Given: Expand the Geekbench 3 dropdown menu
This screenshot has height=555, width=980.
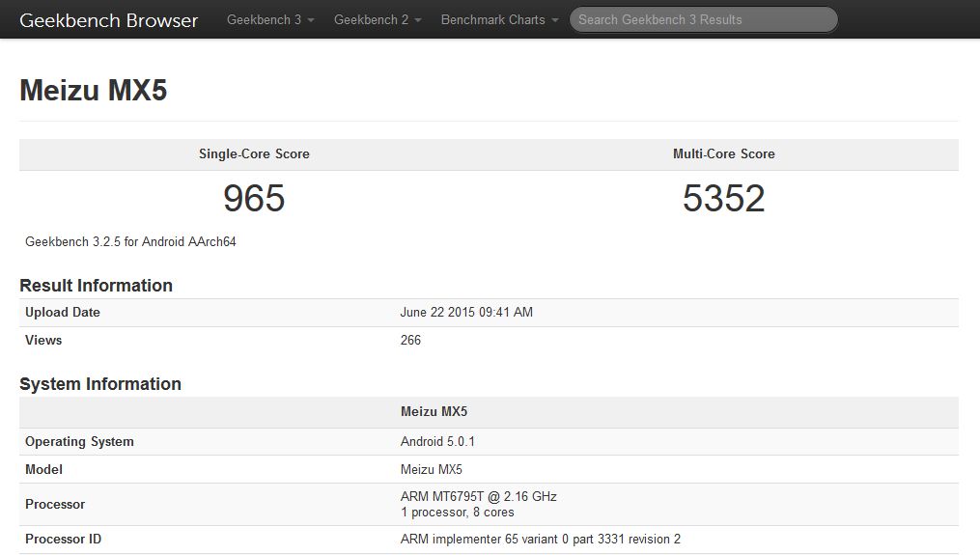Looking at the screenshot, I should 270,20.
